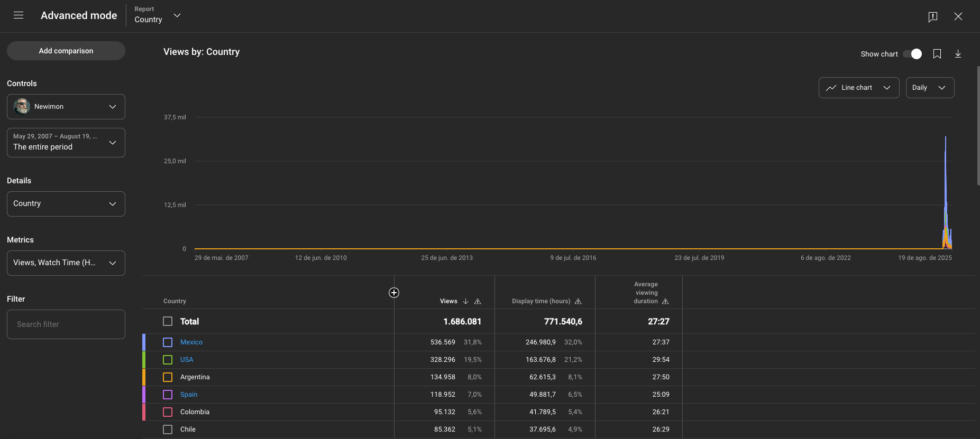Expand the Daily granularity dropdown
This screenshot has width=980, height=439.
[x=929, y=88]
